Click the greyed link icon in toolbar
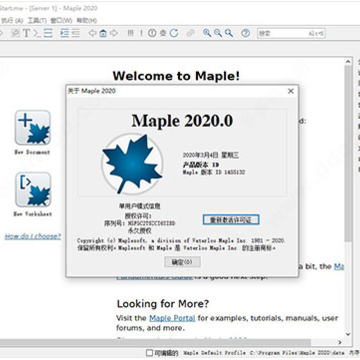 point(190,33)
